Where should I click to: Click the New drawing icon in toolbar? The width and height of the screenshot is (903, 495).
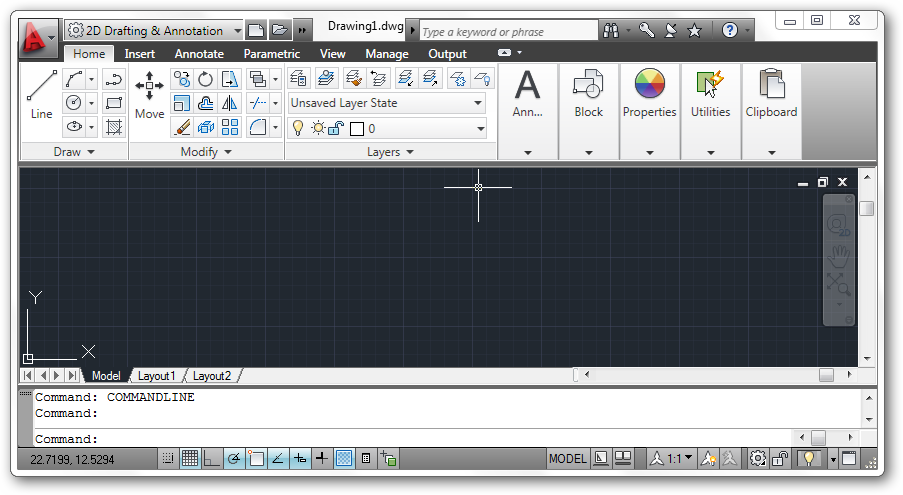point(256,30)
